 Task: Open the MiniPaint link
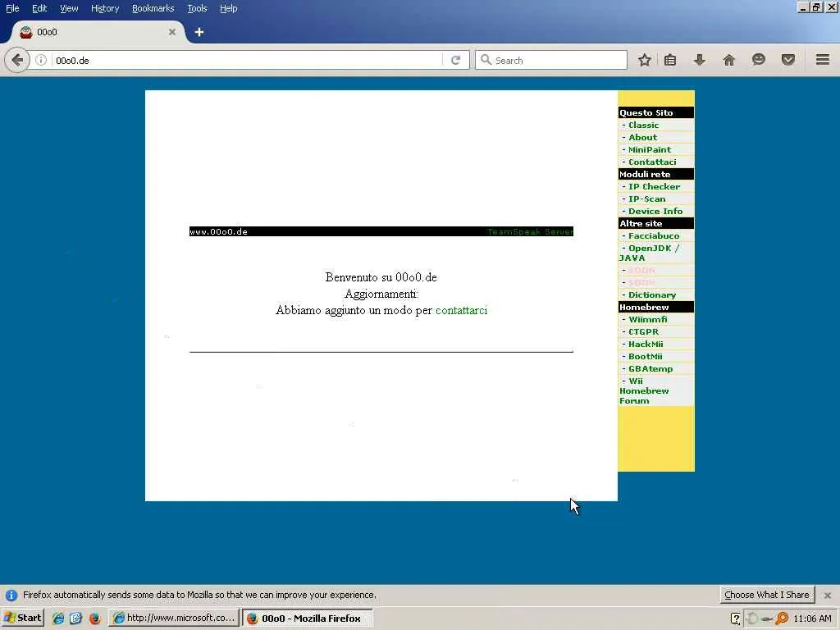tap(650, 149)
